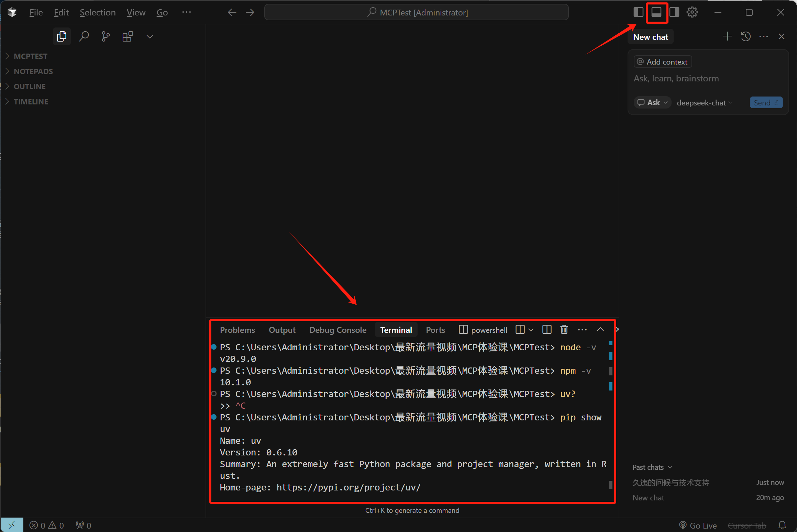Select the Terminal tab
797x532 pixels.
[396, 330]
